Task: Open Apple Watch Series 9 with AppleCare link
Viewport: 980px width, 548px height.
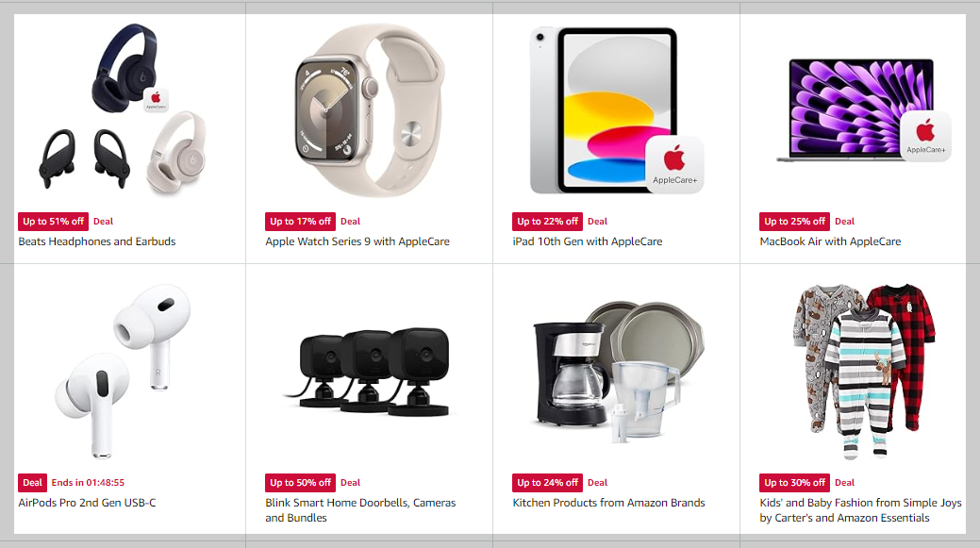Action: pyautogui.click(x=357, y=241)
